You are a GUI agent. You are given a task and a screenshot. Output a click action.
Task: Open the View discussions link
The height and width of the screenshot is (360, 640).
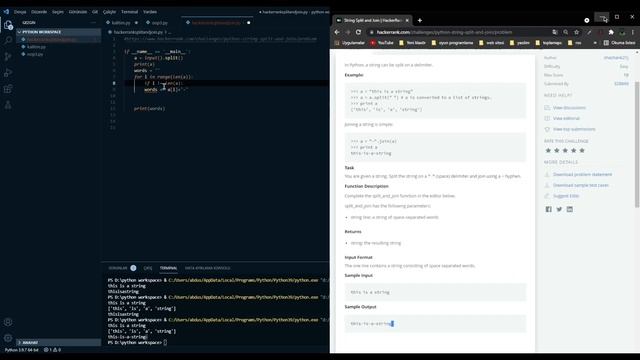coord(569,108)
